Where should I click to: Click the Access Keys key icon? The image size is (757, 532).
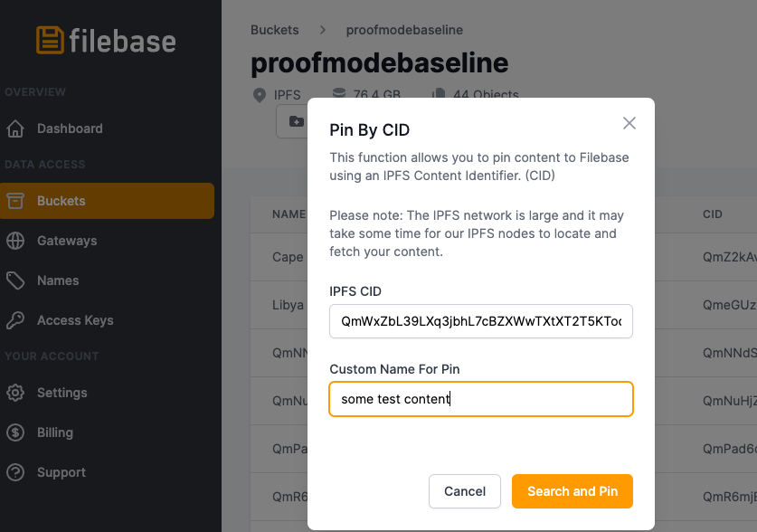[15, 320]
